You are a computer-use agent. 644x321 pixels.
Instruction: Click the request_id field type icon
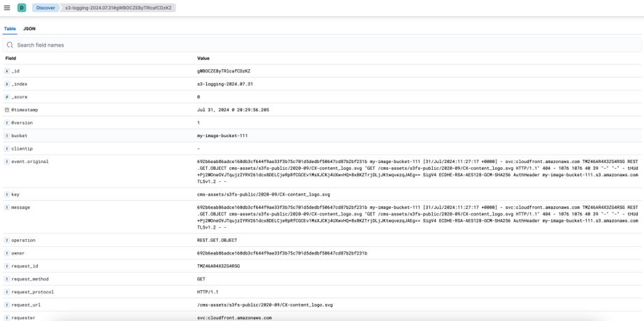[x=6, y=266]
